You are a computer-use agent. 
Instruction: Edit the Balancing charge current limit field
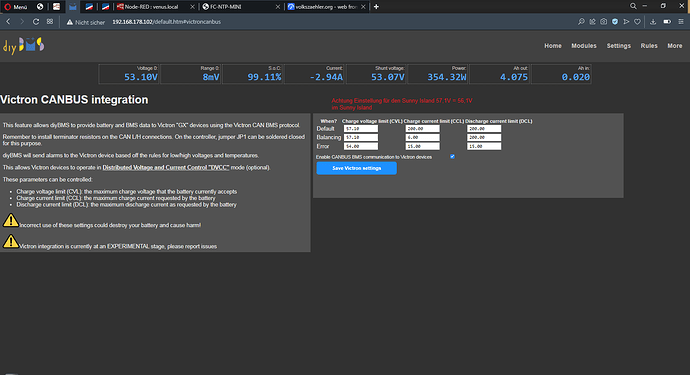[x=422, y=137]
